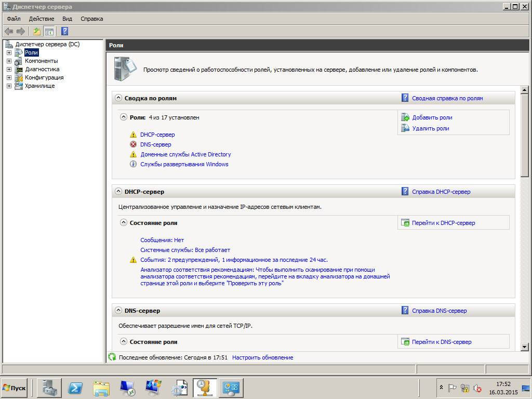Image resolution: width=532 pixels, height=399 pixels.
Task: Click Перейти к DHCP-сервер link
Action: (444, 223)
